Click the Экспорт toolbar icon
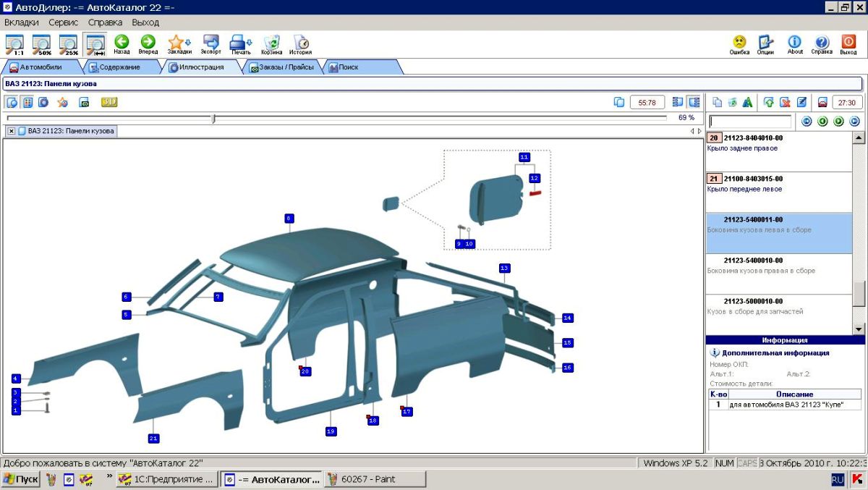This screenshot has height=490, width=868. tap(211, 45)
